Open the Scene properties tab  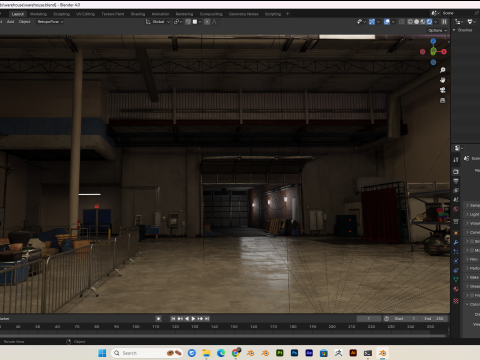coord(456,199)
